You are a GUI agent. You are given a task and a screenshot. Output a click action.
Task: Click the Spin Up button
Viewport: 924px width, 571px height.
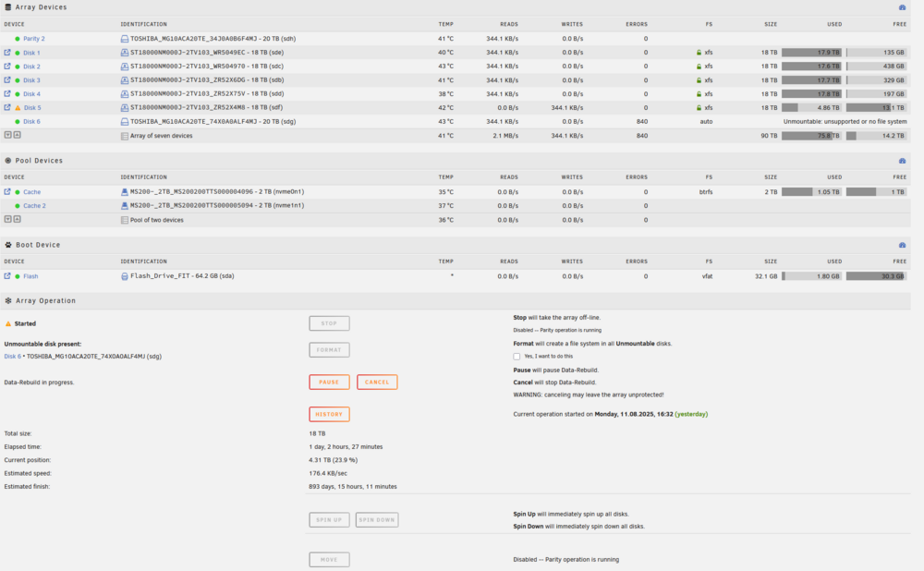329,520
